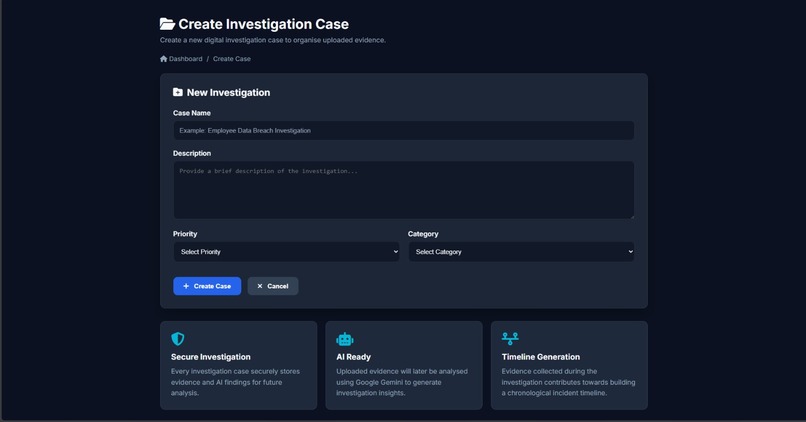Click the folder-plus icon beside New Investigation
The image size is (806, 422).
(178, 92)
